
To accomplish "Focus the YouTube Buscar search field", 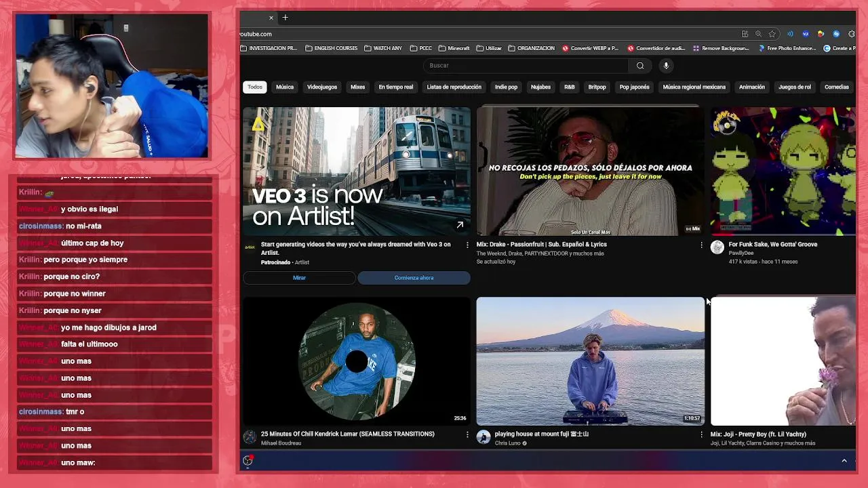I will click(x=526, y=66).
